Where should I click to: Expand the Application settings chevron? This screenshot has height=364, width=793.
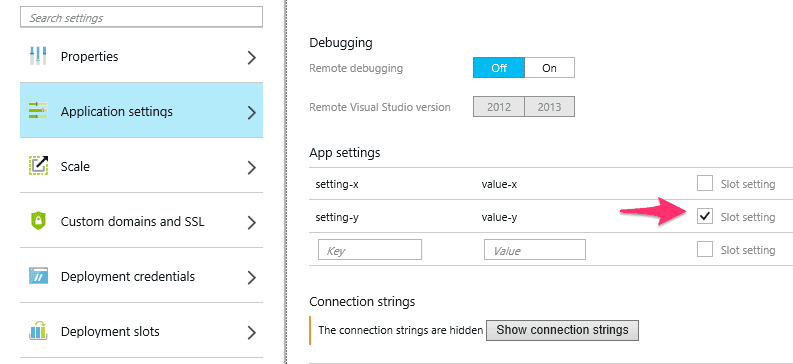251,113
